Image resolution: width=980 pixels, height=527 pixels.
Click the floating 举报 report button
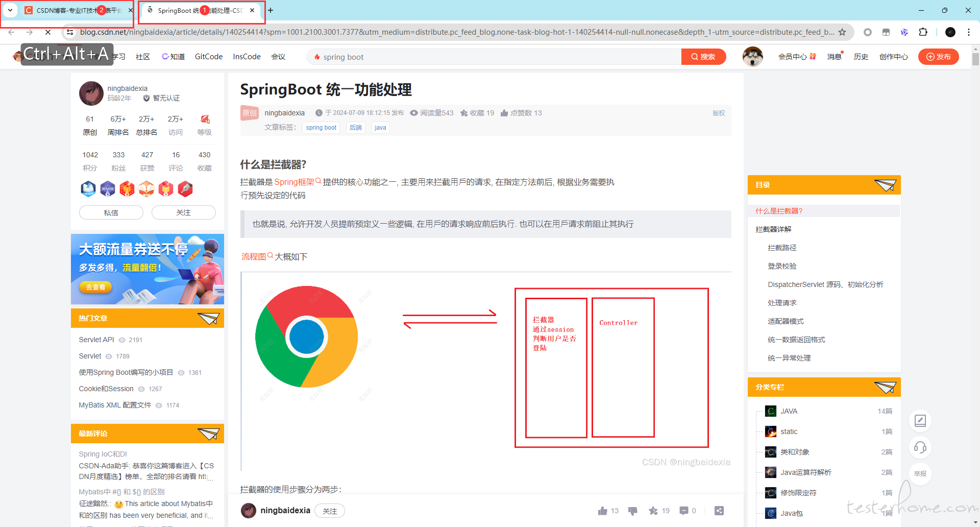[x=920, y=474]
